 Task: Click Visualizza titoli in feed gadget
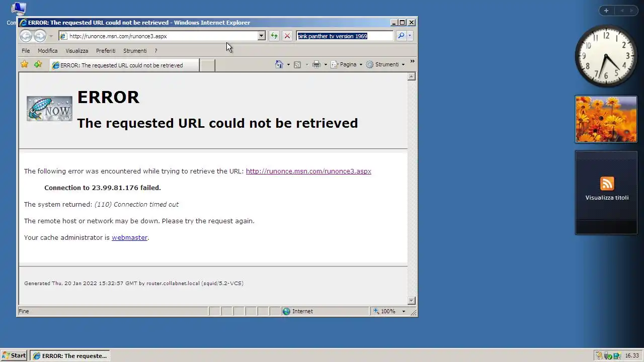(607, 198)
